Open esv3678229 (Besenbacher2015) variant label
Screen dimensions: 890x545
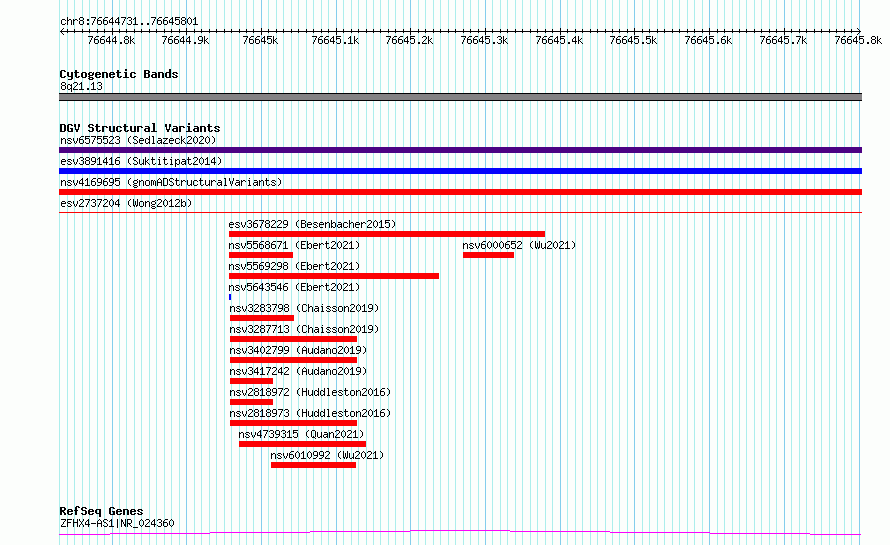(312, 224)
